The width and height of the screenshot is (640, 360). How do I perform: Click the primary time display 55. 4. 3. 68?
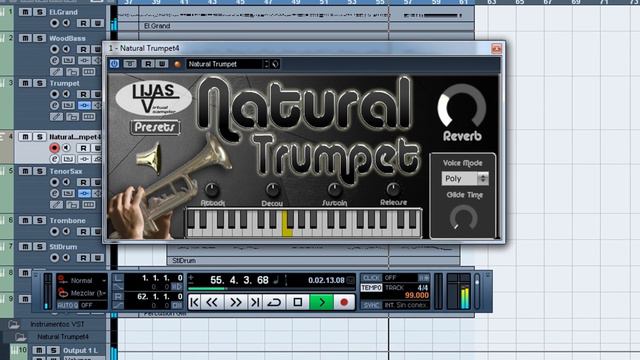pos(239,280)
